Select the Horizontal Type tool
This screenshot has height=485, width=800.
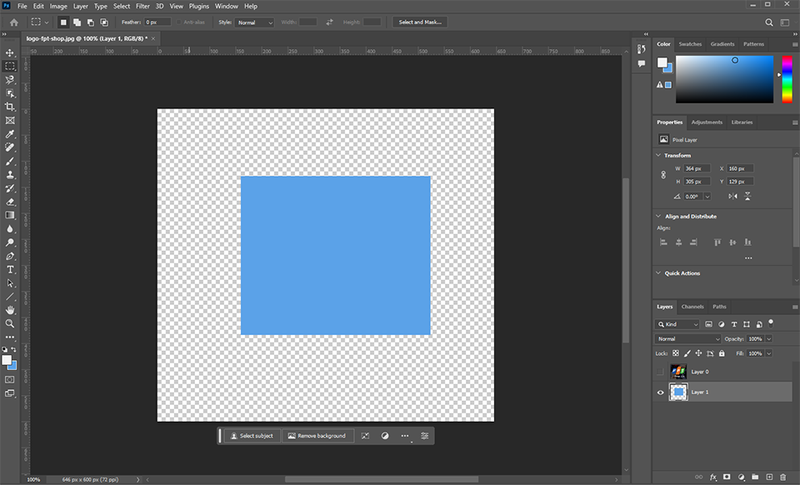click(x=10, y=269)
